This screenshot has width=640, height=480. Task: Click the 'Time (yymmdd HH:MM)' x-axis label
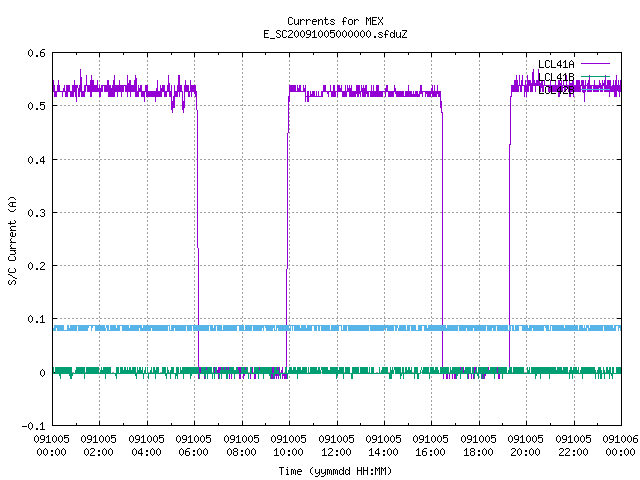pos(335,471)
